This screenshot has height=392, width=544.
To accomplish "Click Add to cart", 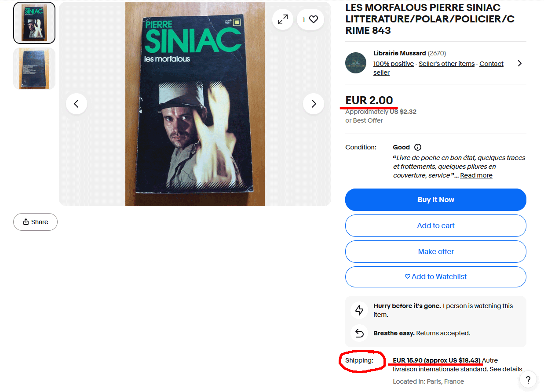I will pos(435,225).
